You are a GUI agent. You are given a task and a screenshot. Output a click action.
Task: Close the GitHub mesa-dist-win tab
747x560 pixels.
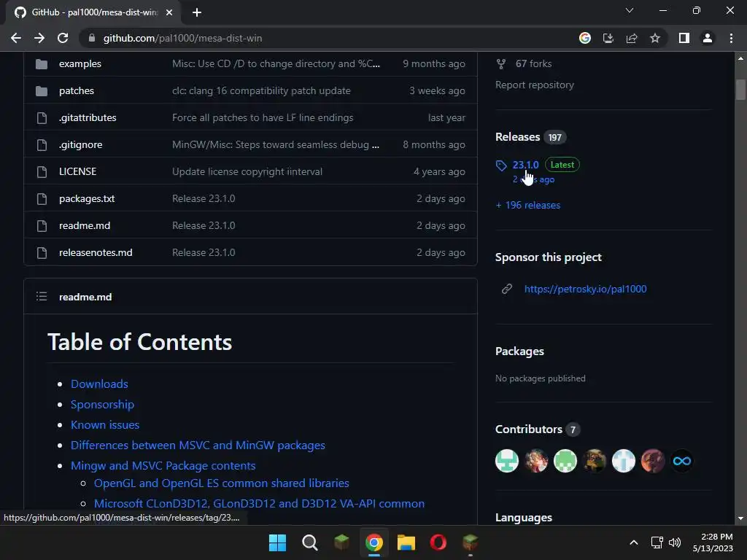(x=169, y=12)
